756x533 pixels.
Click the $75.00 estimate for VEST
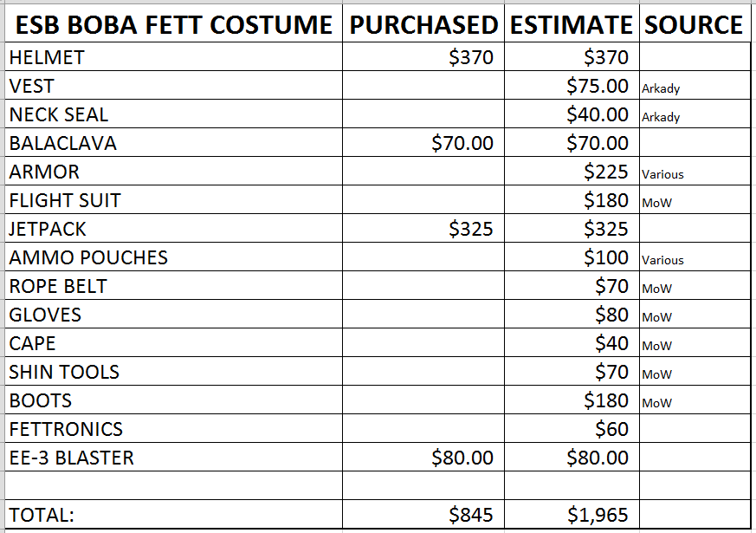click(x=572, y=86)
